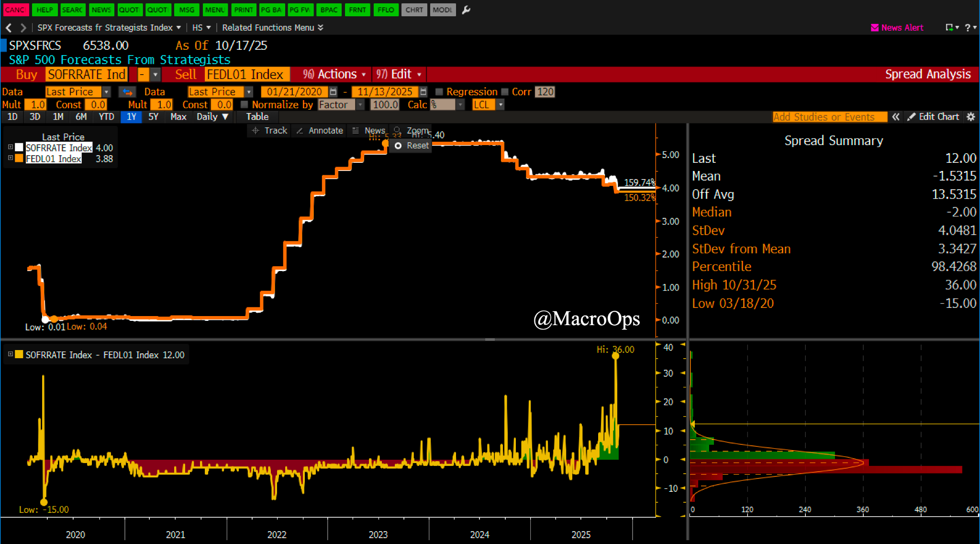Open the end date calendar picker
Viewport: 980px width, 544px height.
pos(423,92)
